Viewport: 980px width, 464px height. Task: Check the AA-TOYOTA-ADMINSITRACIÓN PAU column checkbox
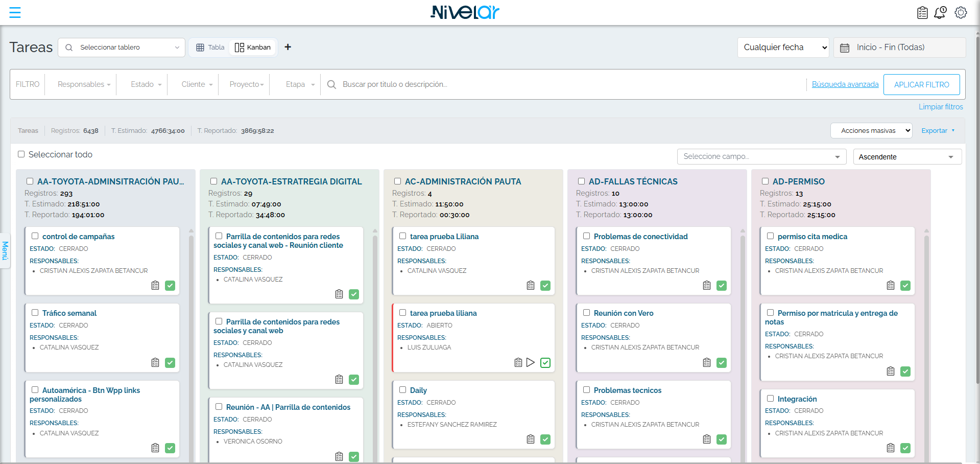coord(30,181)
